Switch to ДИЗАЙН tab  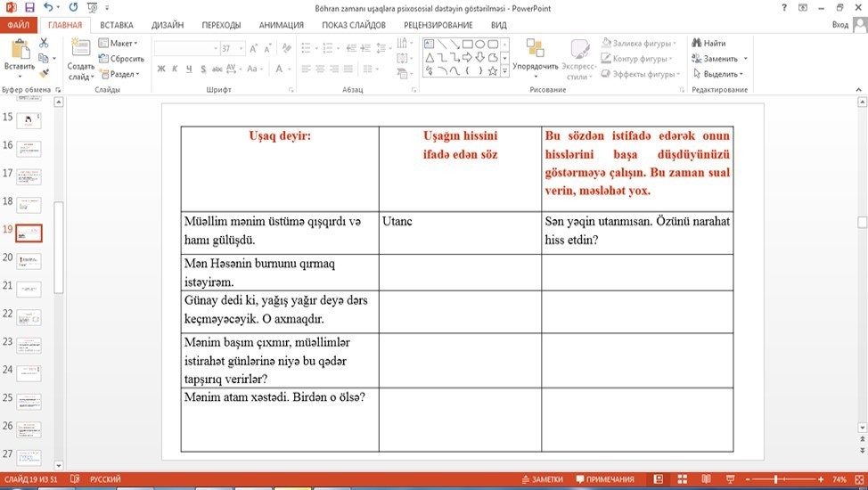[168, 25]
